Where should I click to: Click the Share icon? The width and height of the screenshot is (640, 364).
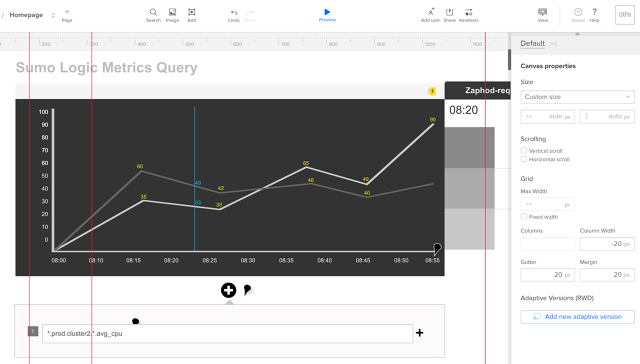[449, 12]
